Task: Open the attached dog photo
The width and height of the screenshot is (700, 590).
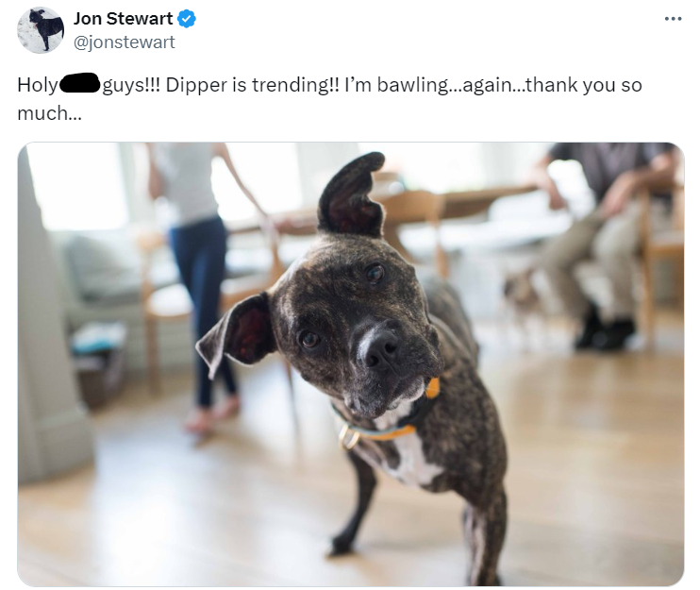Action: 350,363
